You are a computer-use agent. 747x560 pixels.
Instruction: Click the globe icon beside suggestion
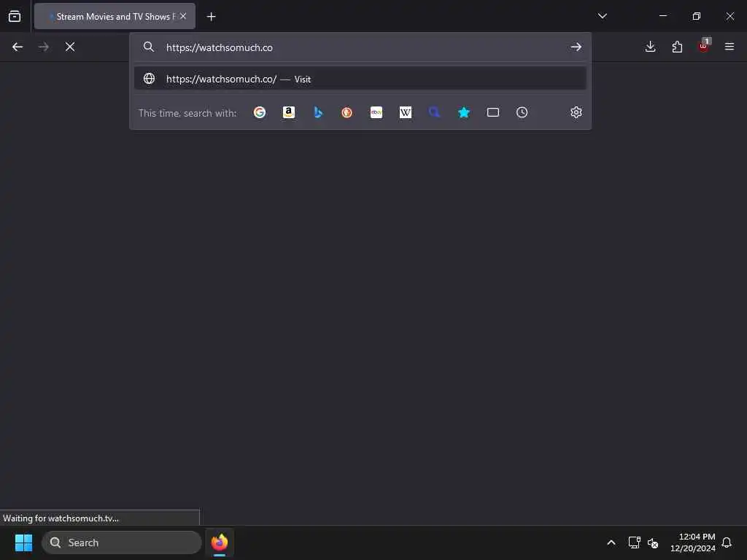[149, 79]
